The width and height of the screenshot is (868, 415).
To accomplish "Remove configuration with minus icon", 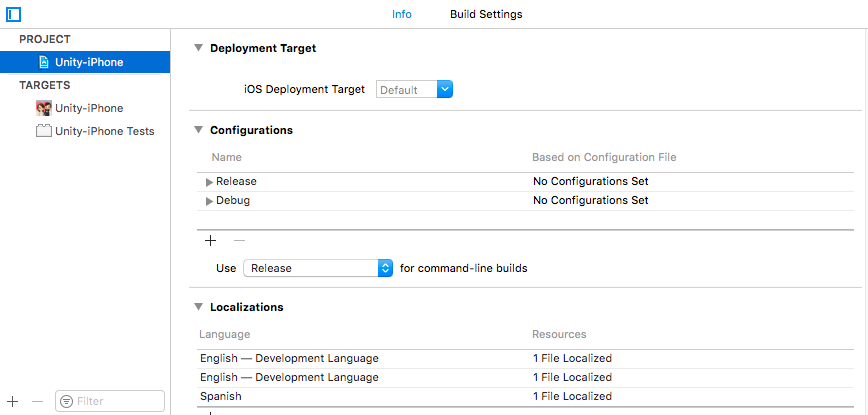I will point(239,240).
